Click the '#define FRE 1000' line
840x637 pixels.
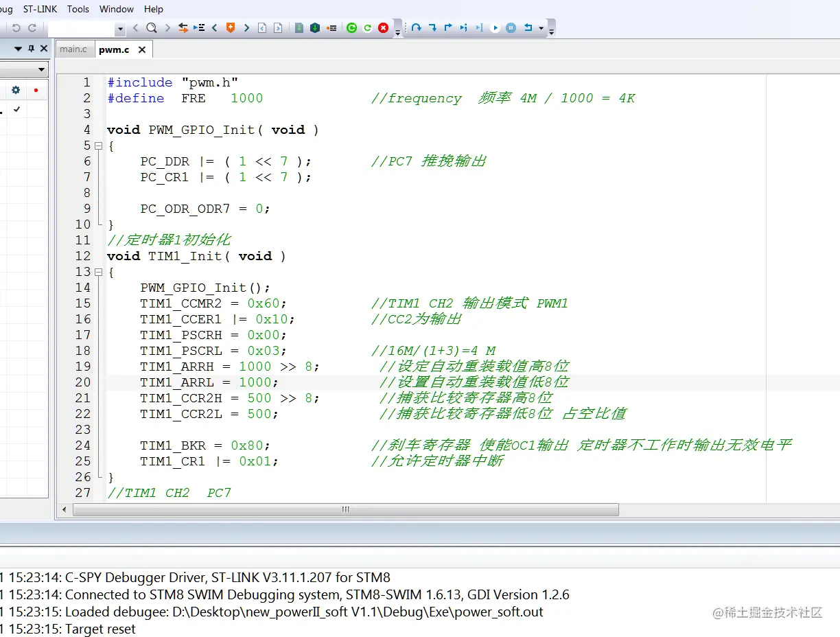[185, 98]
